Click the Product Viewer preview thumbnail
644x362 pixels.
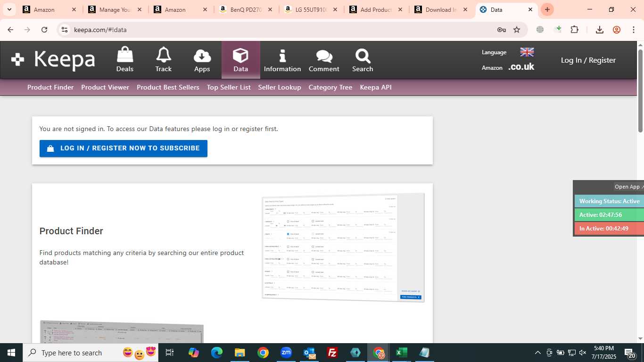(x=122, y=332)
